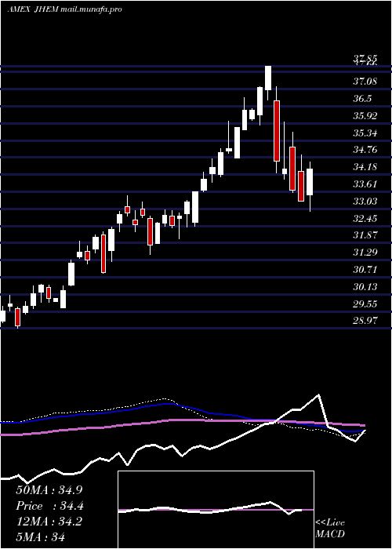Viewport: 392px width, 549px height.
Task: Click the last white candle on the right
Action: coord(310,182)
